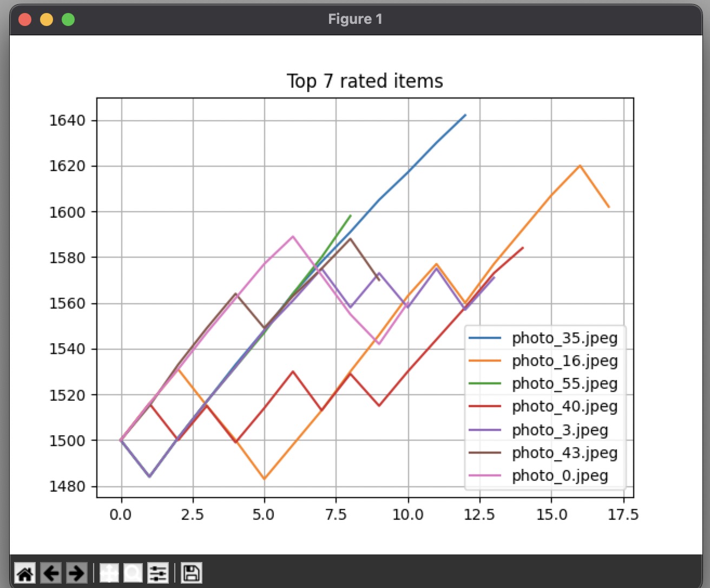Click the photo_16.jpeg legend entry
Screen dimensions: 710x588
click(x=543, y=361)
